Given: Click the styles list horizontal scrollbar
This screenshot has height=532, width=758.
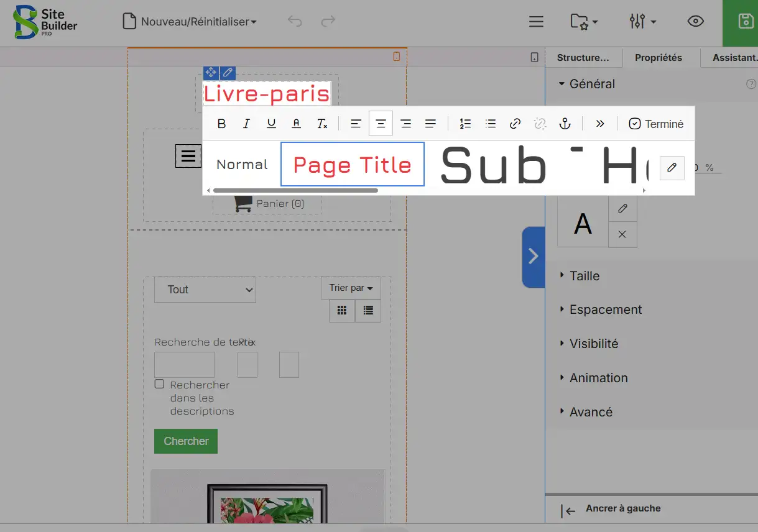Looking at the screenshot, I should click(x=295, y=190).
